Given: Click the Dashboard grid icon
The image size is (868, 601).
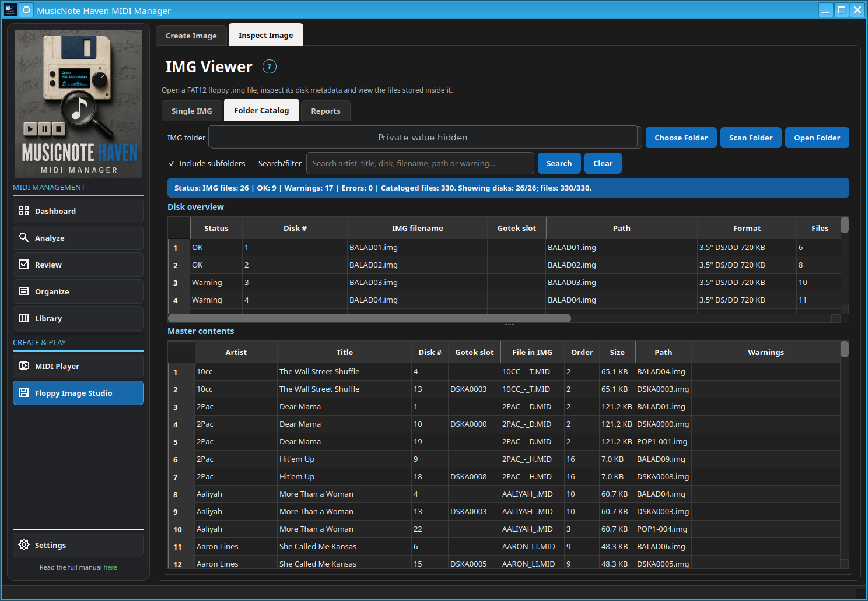Looking at the screenshot, I should tap(24, 210).
